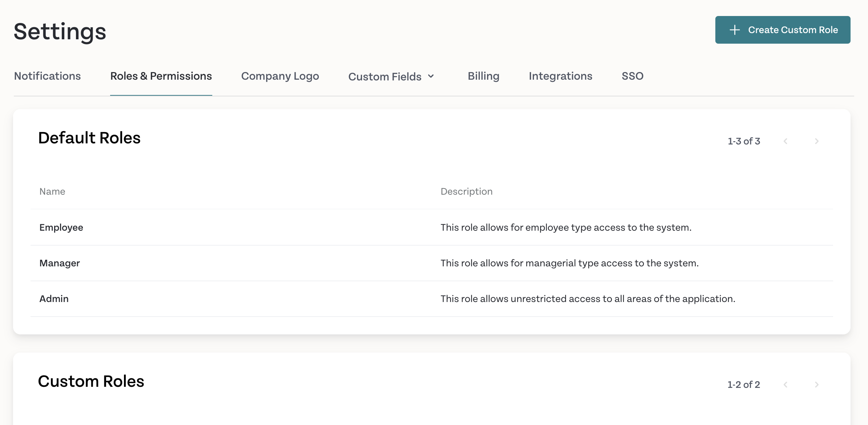The width and height of the screenshot is (868, 425).
Task: Click the Create Custom Role button
Action: (783, 30)
